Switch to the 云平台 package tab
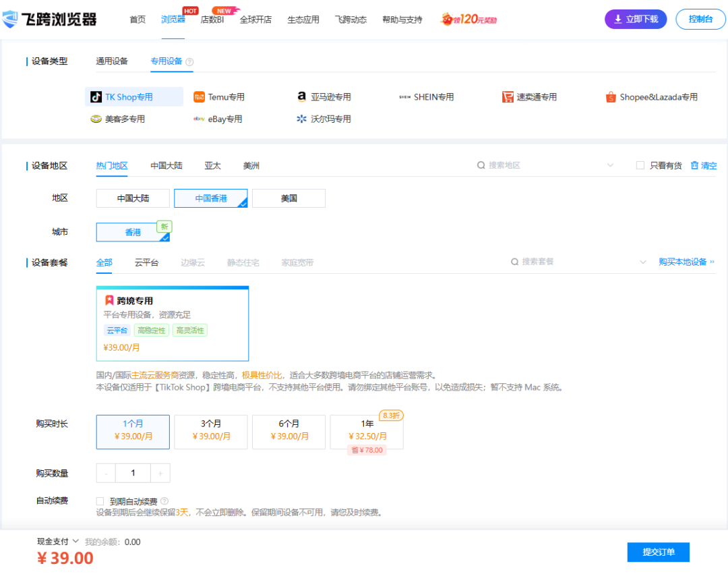Viewport: 728px width, 574px height. [x=147, y=262]
